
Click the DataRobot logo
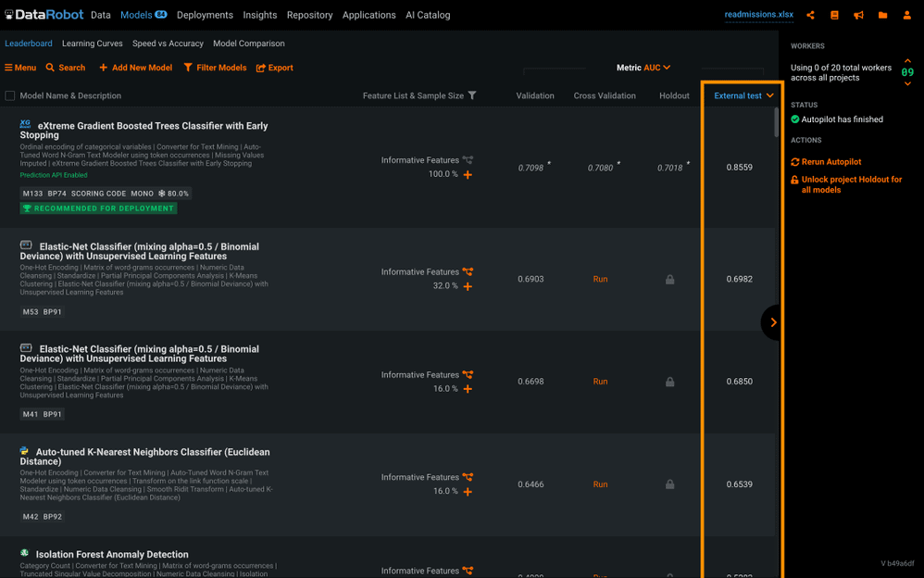(44, 15)
